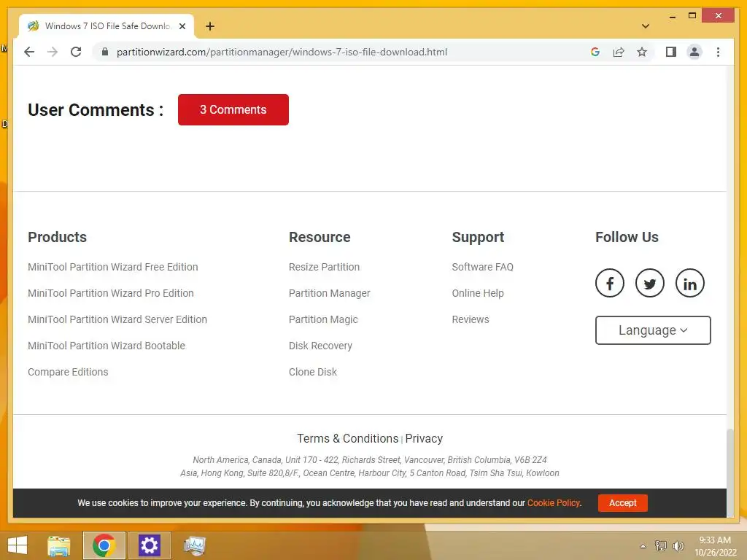The height and width of the screenshot is (560, 747).
Task: Go back to the previous page
Action: (x=29, y=52)
